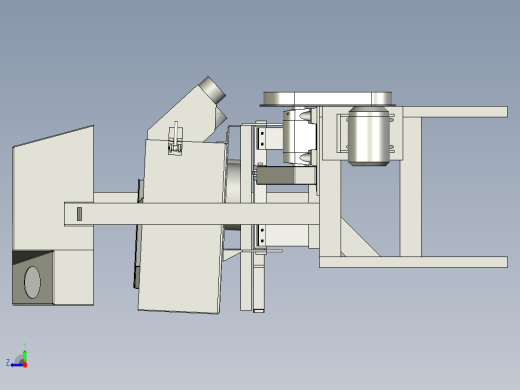Click the flat belt guard cover on top
The image size is (520, 390).
pos(327,99)
